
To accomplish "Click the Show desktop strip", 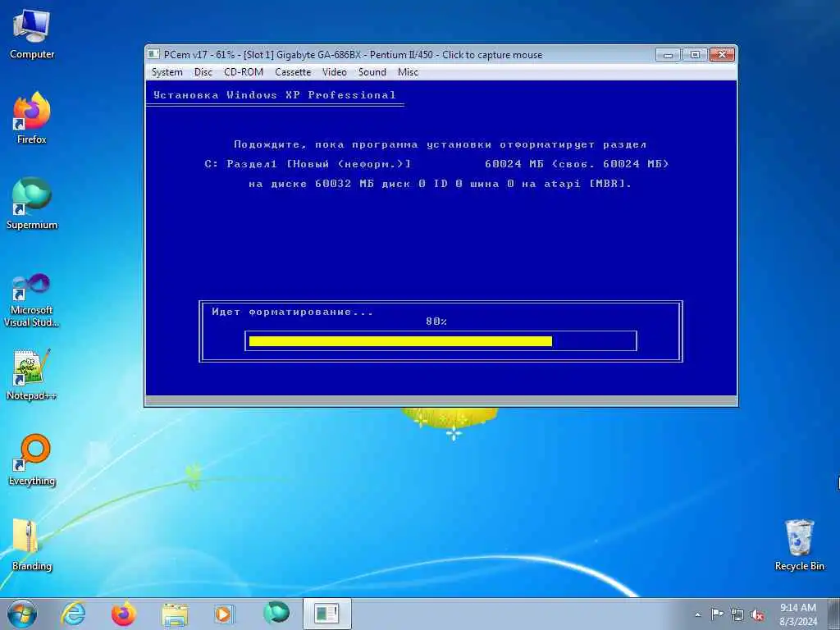I will point(834,614).
